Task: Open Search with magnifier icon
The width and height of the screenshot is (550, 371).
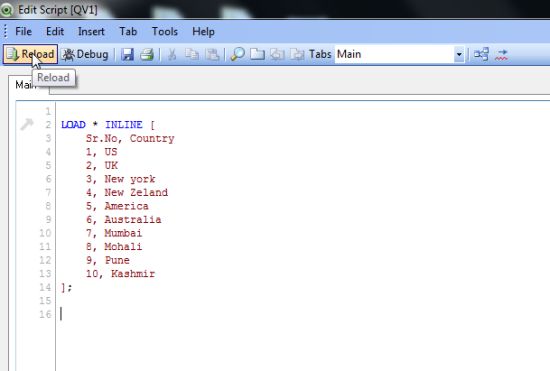Action: (237, 55)
